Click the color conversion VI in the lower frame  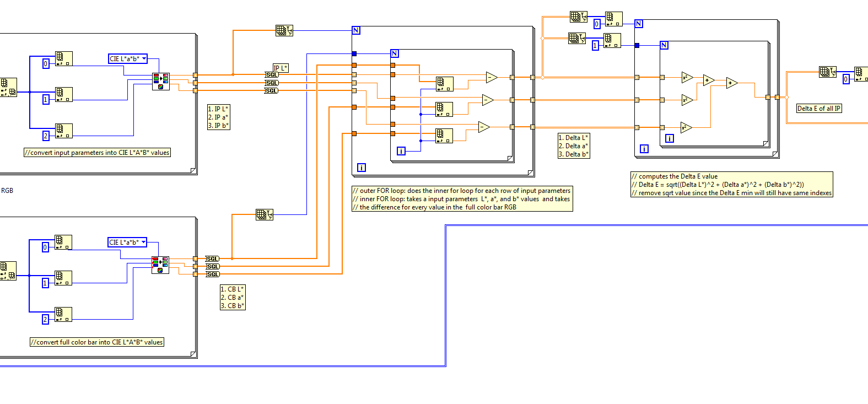[160, 265]
